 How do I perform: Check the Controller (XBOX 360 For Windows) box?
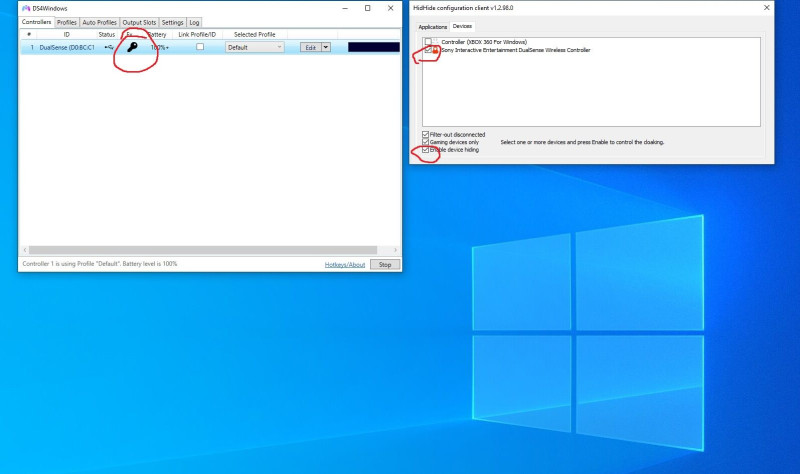428,42
